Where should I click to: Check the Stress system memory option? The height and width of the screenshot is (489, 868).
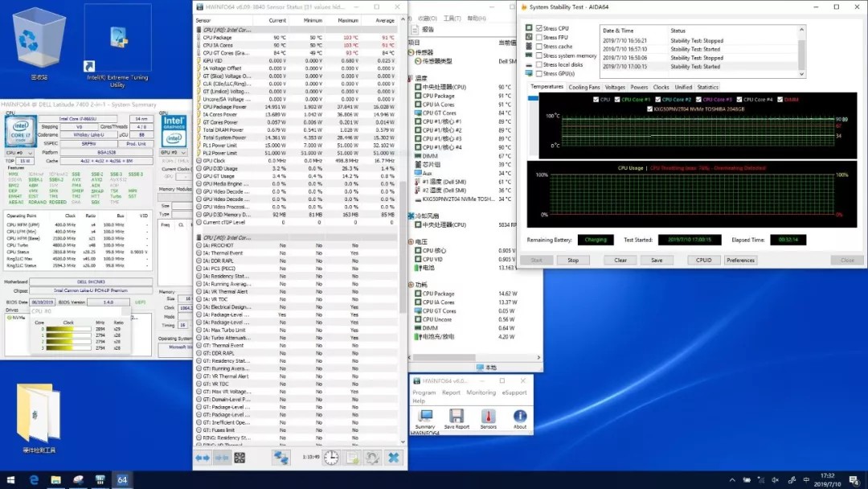pos(539,55)
